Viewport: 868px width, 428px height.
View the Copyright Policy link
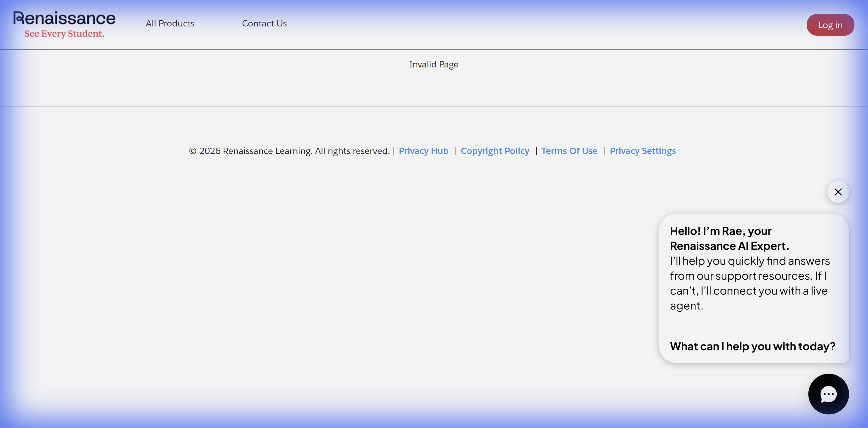[x=495, y=151]
